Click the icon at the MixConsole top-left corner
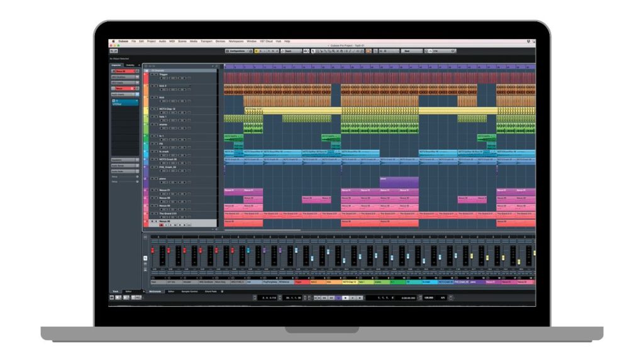 pos(145,237)
